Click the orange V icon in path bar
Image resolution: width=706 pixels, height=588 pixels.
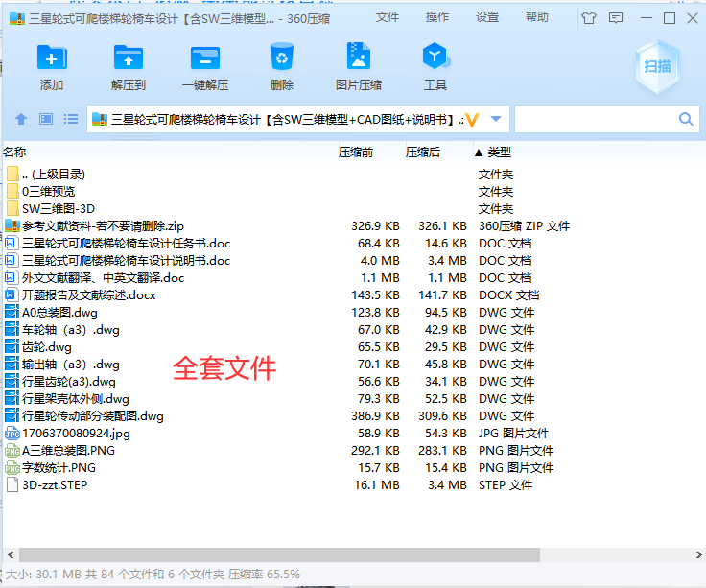tap(472, 120)
